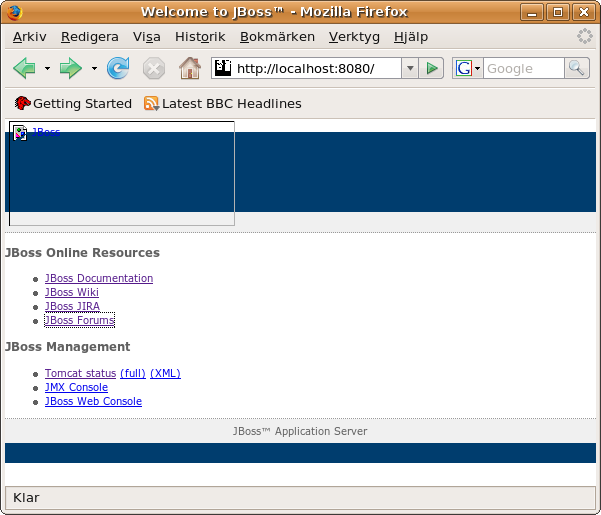Click the Firefox icon in the title bar
601x515 pixels.
point(14,12)
